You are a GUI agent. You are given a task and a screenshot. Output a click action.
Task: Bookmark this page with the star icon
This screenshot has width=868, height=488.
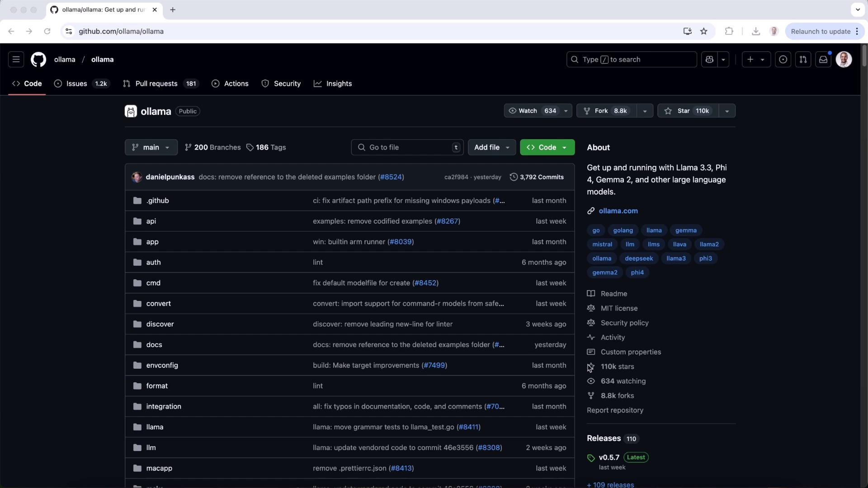[x=703, y=31]
